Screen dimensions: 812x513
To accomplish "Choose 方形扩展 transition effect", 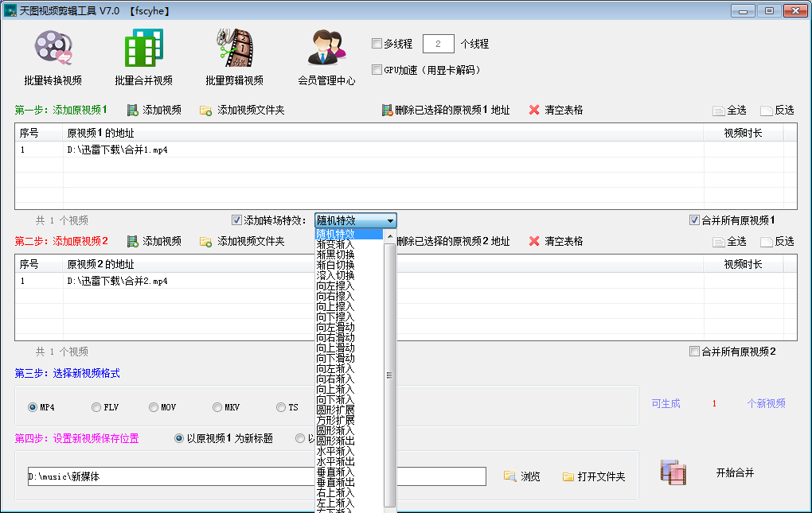I will 349,421.
